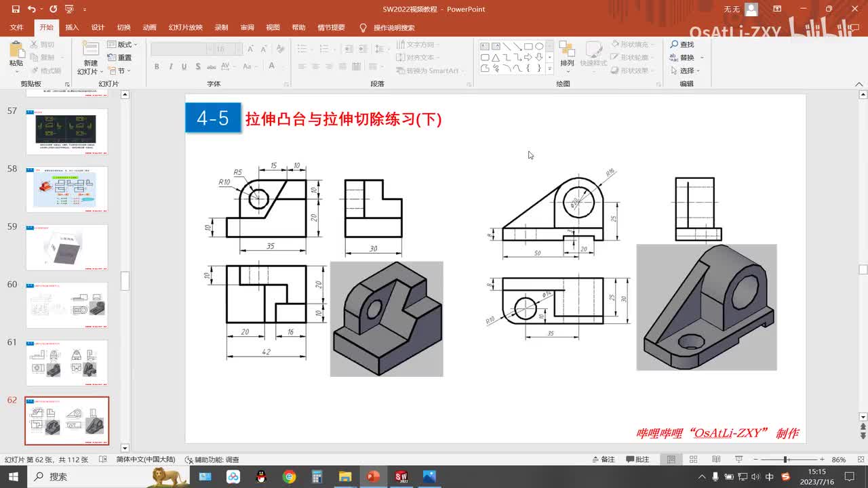The width and height of the screenshot is (868, 488).
Task: Toggle the Notes (备注) pane
Action: point(604,460)
